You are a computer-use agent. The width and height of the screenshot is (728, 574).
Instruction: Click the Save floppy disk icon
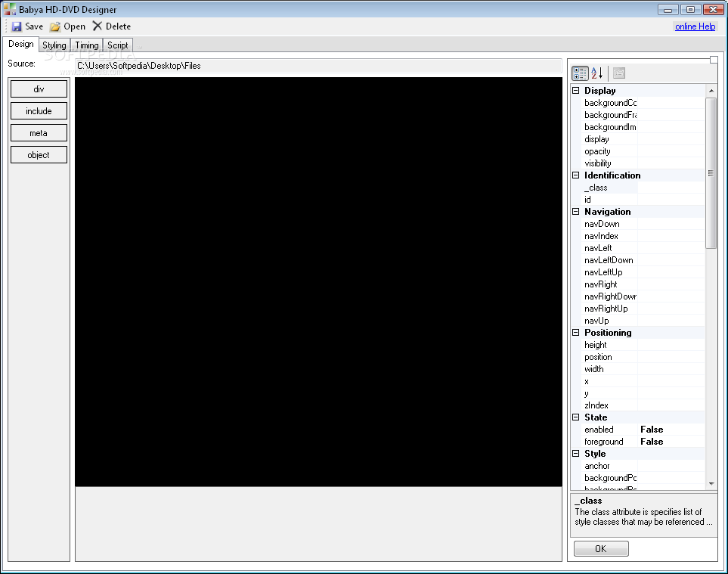(16, 26)
